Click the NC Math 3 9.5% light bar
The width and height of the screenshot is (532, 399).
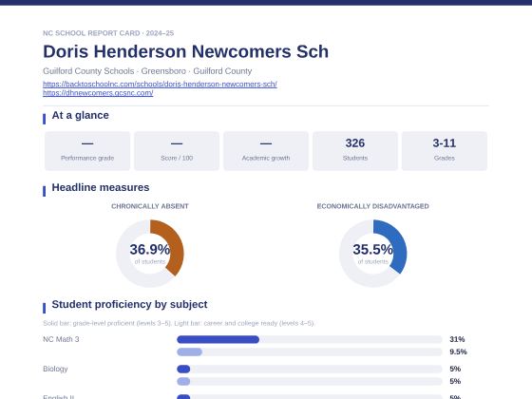(189, 351)
